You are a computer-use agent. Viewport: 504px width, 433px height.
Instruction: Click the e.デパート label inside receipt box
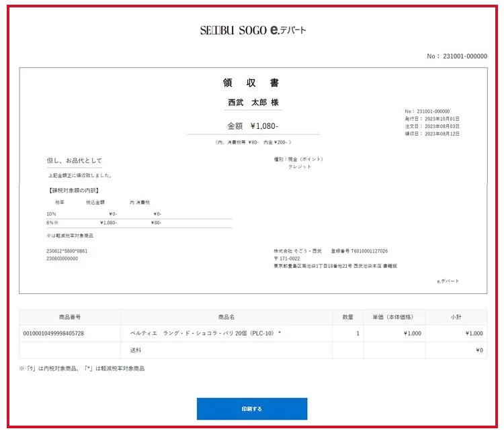(x=448, y=281)
